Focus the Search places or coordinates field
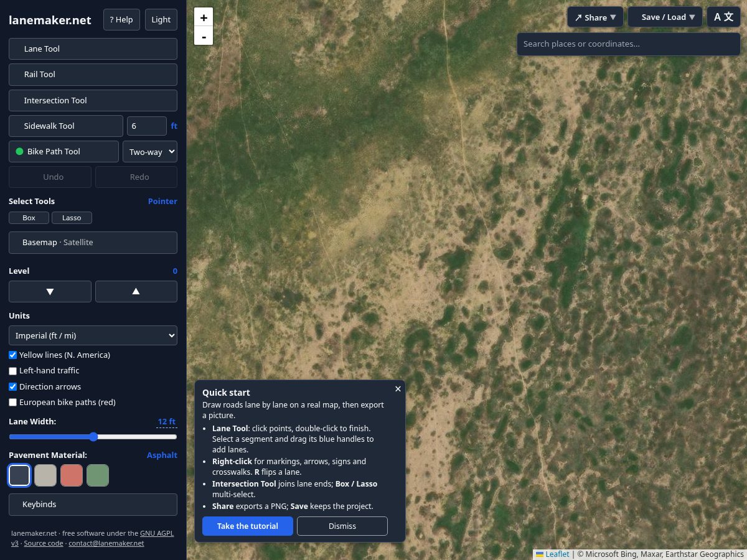The height and width of the screenshot is (560, 747). click(629, 44)
